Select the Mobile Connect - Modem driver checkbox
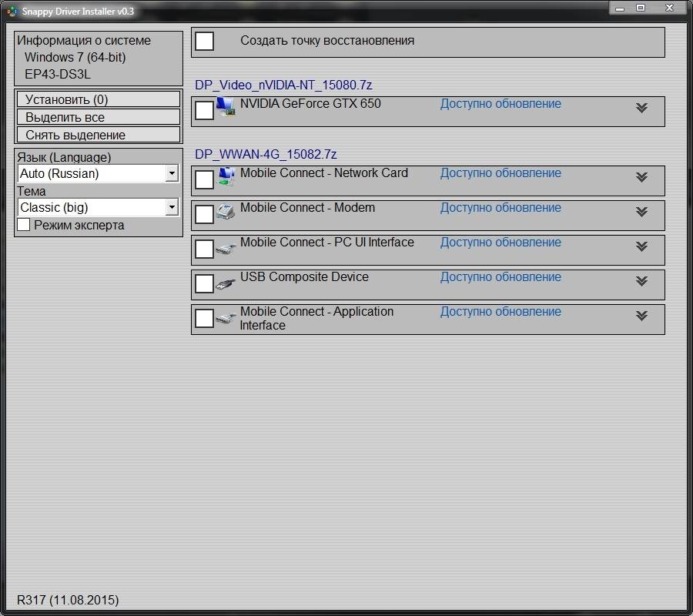This screenshot has width=693, height=616. coord(204,214)
